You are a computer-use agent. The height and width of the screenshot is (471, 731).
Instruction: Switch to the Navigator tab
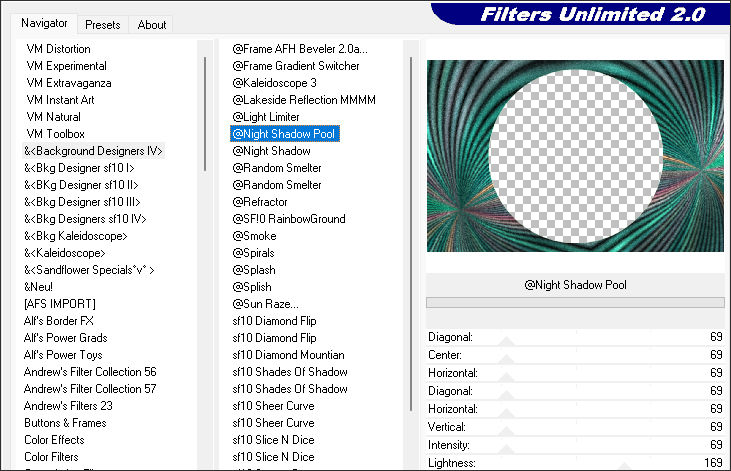click(44, 23)
